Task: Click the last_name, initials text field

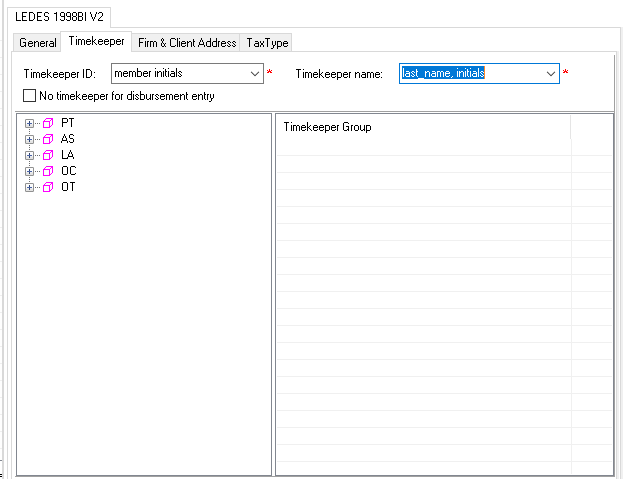Action: [x=472, y=74]
